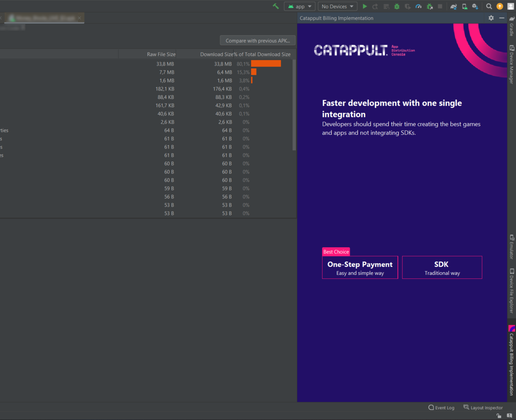Click the status bar feedback exclamation icon
This screenshot has width=516, height=420.
point(509,416)
